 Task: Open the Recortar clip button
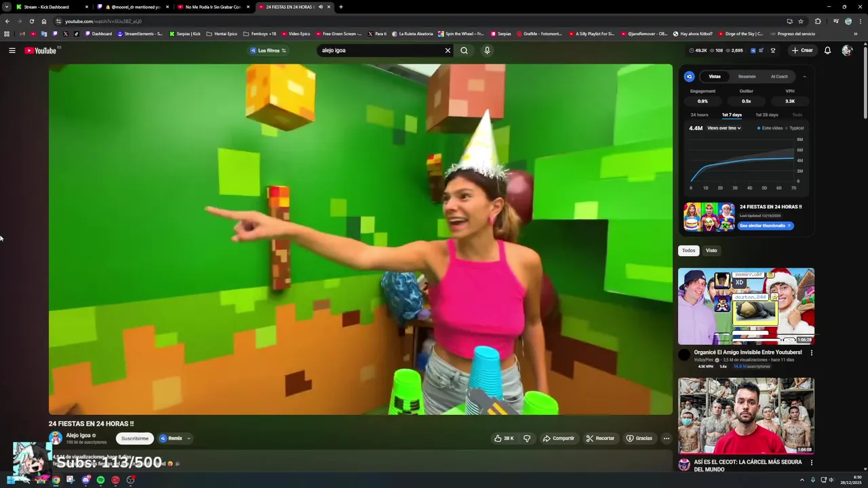600,439
